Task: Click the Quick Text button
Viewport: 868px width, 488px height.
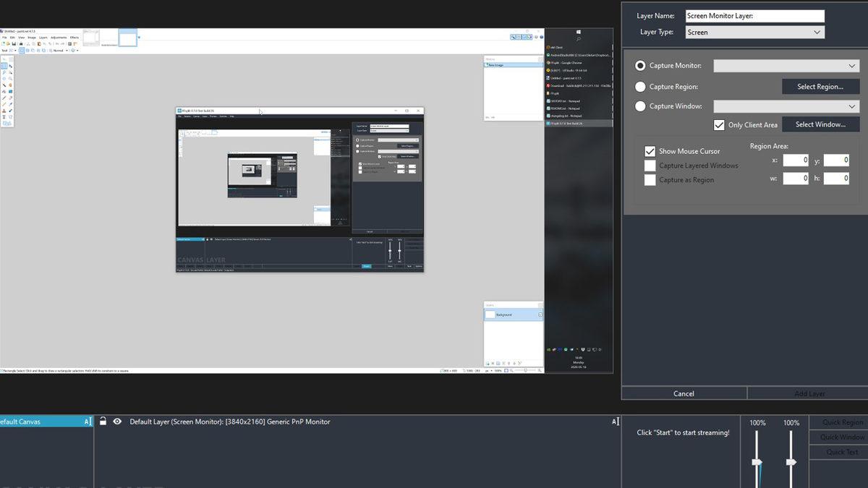Action: click(x=841, y=451)
